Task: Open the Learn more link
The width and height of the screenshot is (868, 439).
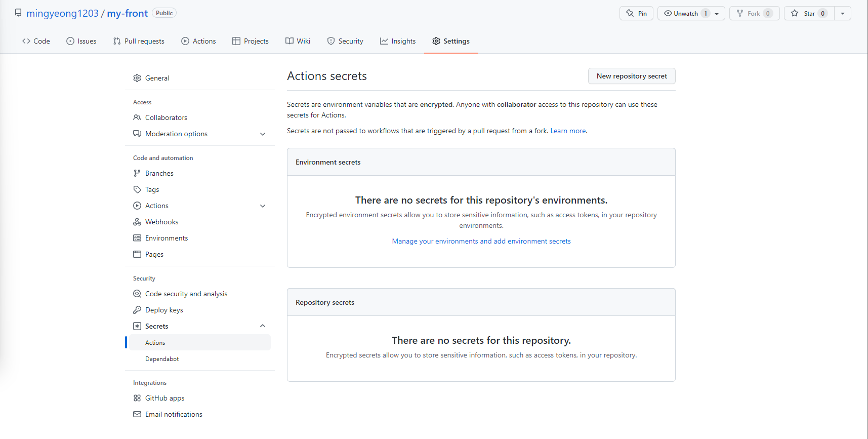Action: pyautogui.click(x=568, y=131)
